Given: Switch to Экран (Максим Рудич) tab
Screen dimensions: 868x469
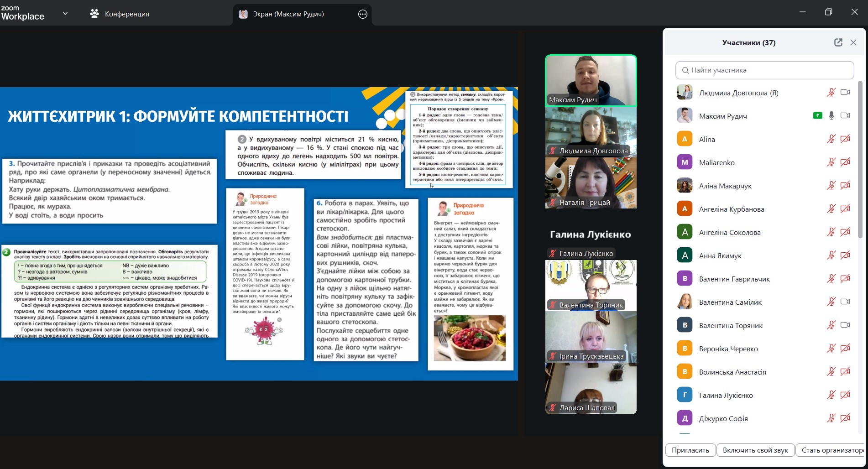Looking at the screenshot, I should [x=288, y=14].
